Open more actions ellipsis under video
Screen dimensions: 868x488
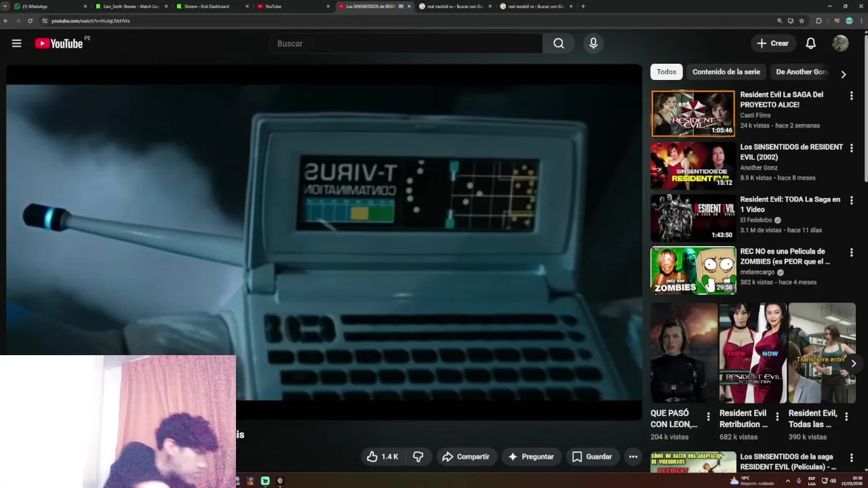point(633,457)
